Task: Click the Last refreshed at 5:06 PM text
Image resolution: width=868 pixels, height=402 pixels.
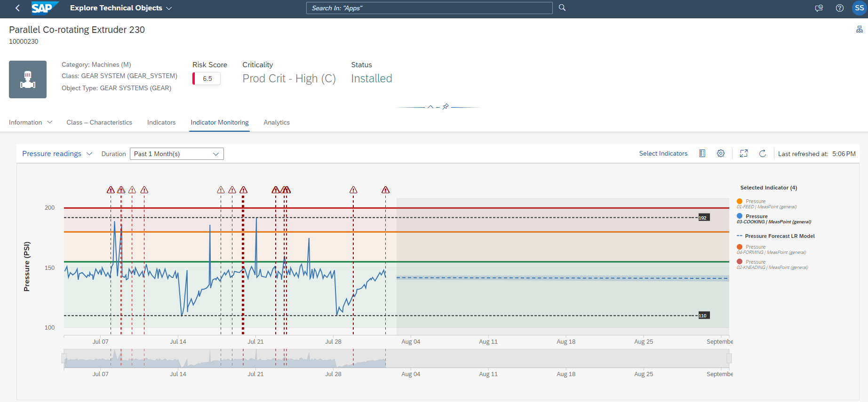Action: click(817, 154)
